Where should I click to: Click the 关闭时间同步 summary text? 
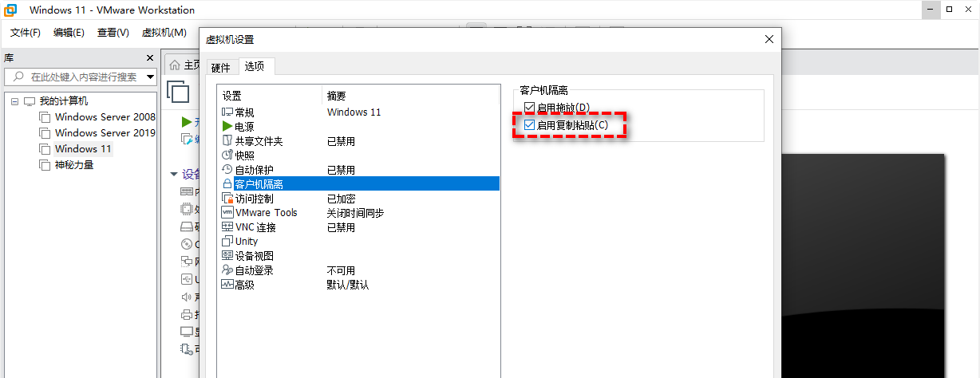355,213
